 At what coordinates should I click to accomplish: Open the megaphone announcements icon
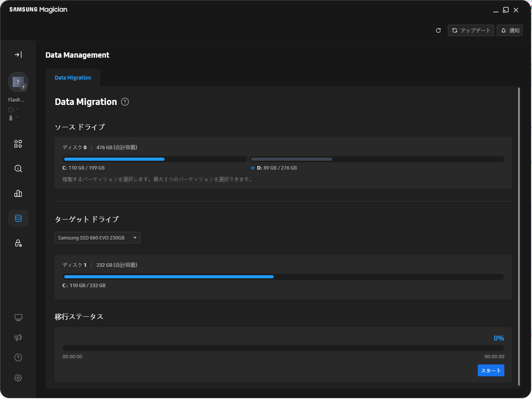18,337
